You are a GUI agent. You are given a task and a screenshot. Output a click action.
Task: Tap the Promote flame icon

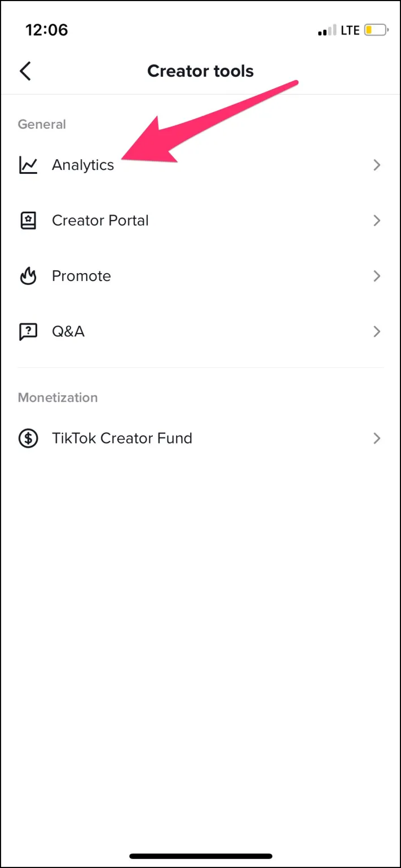pyautogui.click(x=28, y=276)
